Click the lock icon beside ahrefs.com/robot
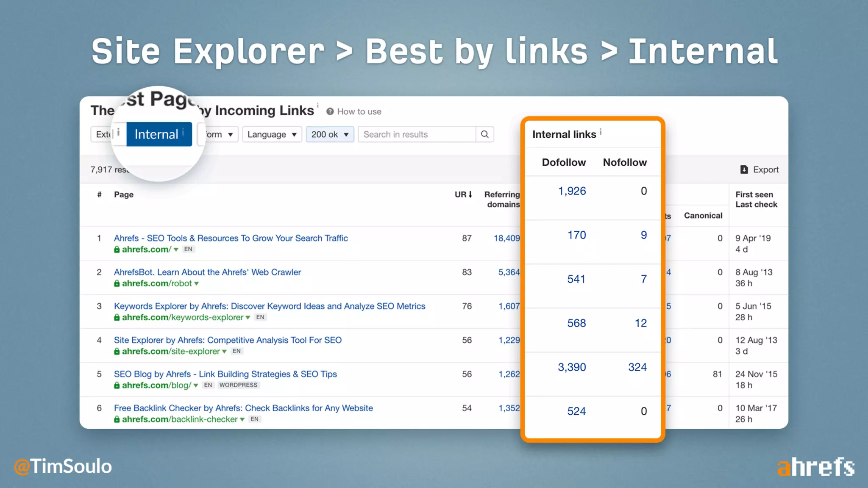 point(117,283)
